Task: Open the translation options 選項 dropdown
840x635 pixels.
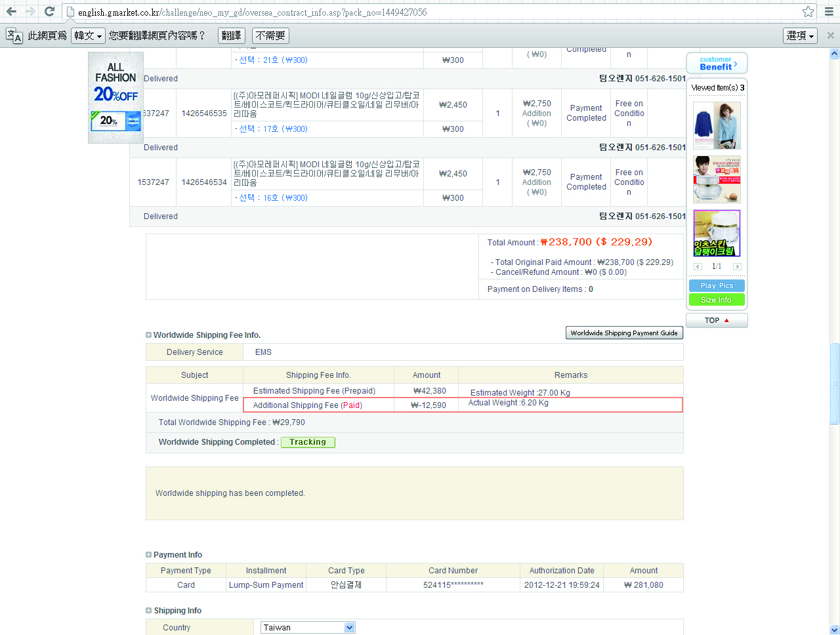Action: tap(800, 35)
